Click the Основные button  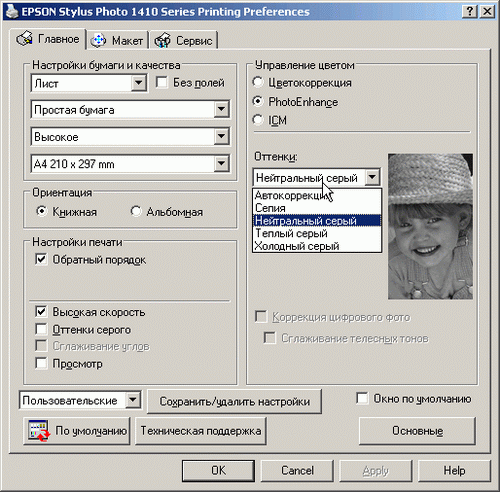click(417, 431)
